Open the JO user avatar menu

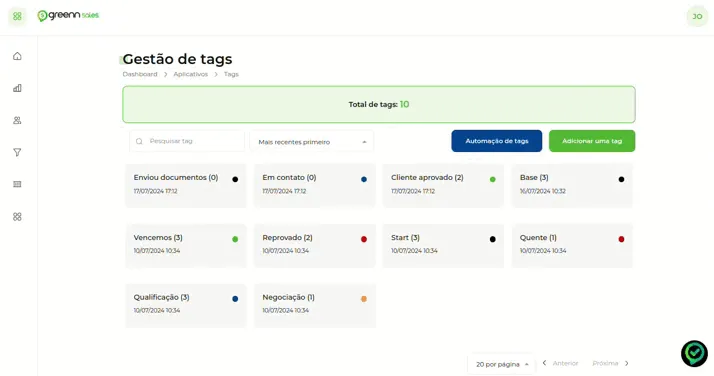click(697, 16)
